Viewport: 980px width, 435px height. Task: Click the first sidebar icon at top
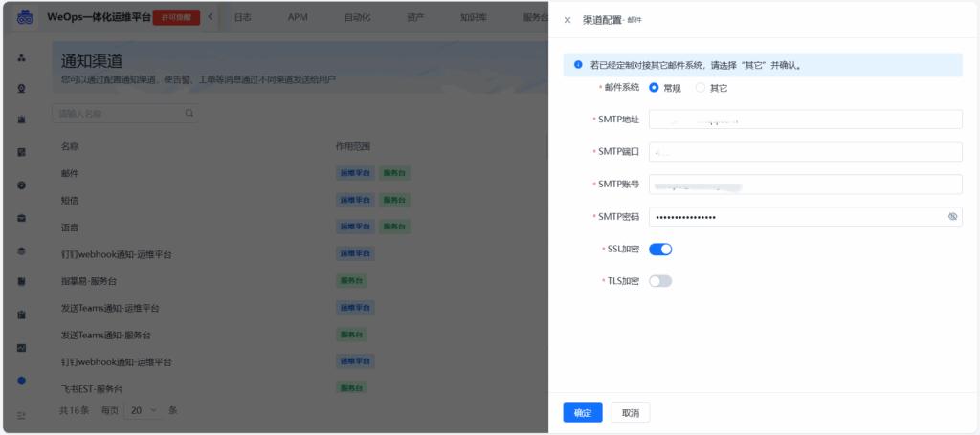click(21, 58)
